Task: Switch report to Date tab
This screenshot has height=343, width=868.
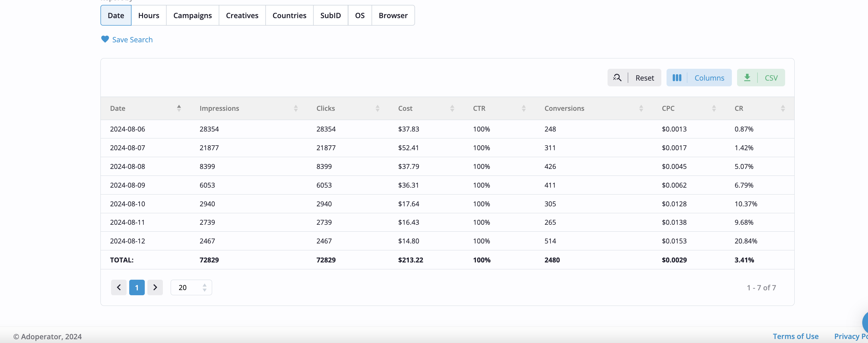Action: (x=116, y=16)
